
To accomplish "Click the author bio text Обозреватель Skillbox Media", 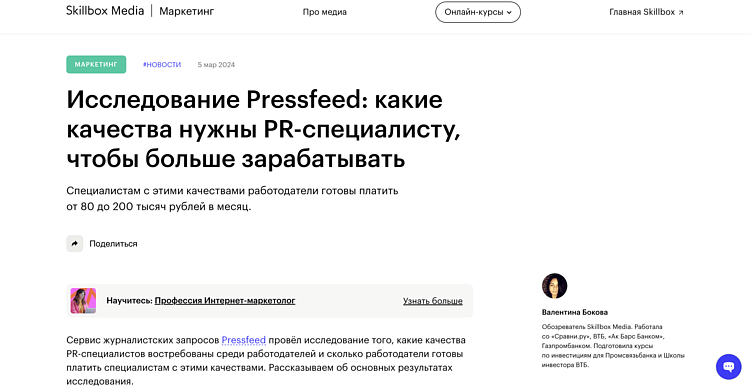I will [613, 346].
